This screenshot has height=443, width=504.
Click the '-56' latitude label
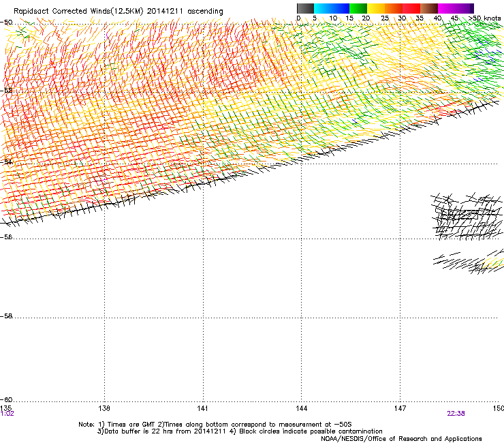click(x=6, y=237)
